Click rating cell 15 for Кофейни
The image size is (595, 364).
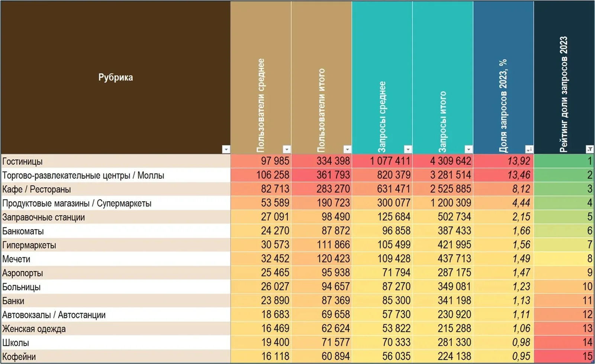tap(564, 356)
